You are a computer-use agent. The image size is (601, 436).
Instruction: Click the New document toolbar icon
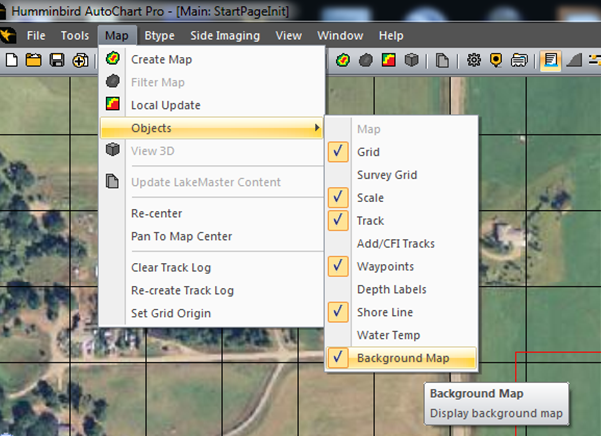coord(11,60)
